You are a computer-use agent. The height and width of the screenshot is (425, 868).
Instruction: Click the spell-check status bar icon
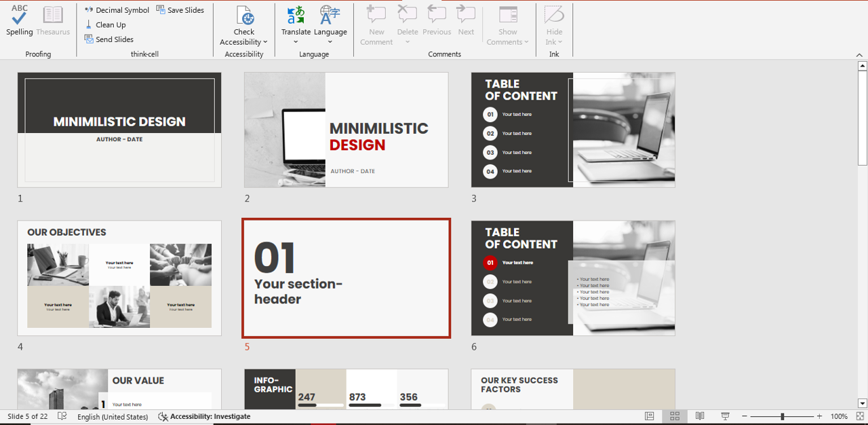coord(62,416)
